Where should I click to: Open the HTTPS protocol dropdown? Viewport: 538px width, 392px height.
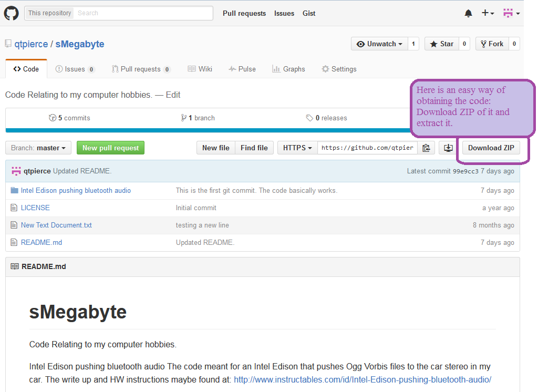coord(297,148)
